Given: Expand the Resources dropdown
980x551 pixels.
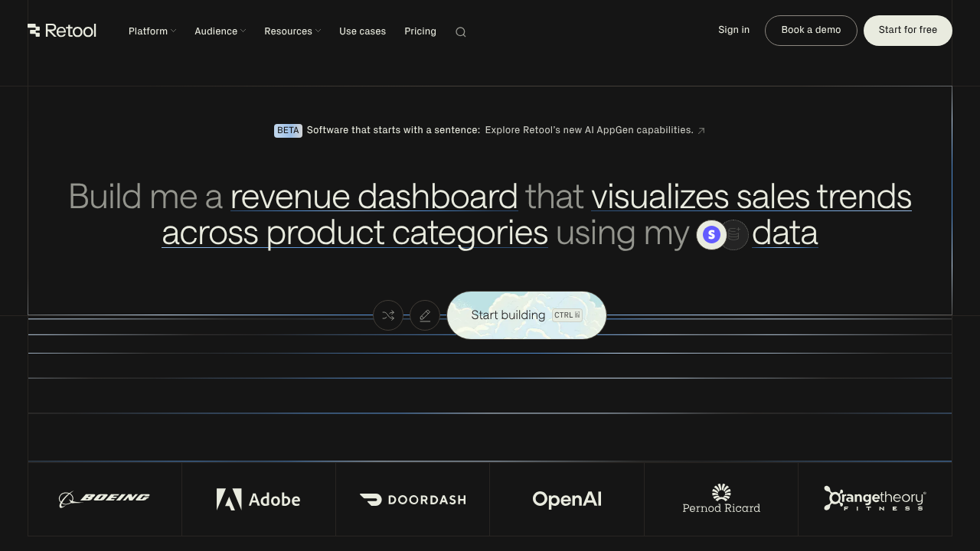Looking at the screenshot, I should [x=292, y=31].
